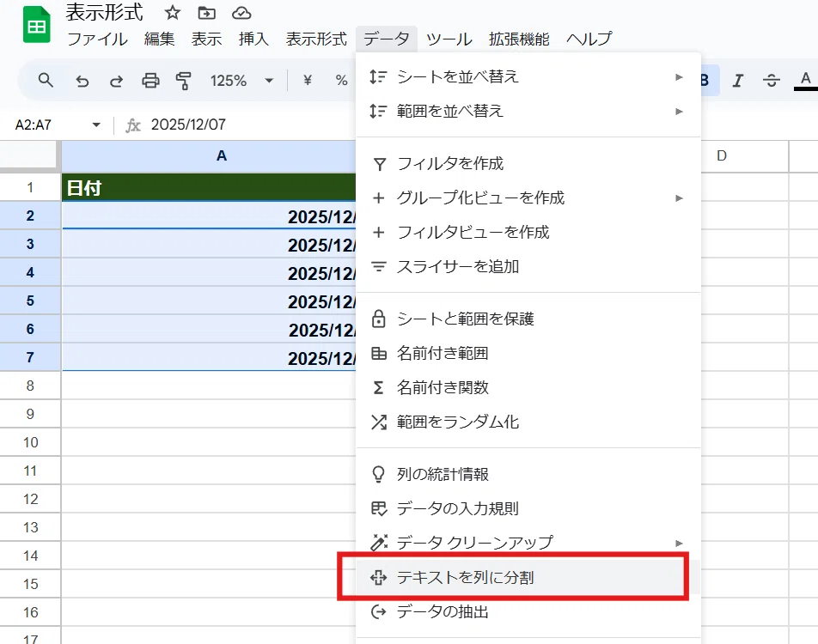Select フィルタを作成 funnel icon
Screen dimensions: 818x644
click(x=379, y=164)
